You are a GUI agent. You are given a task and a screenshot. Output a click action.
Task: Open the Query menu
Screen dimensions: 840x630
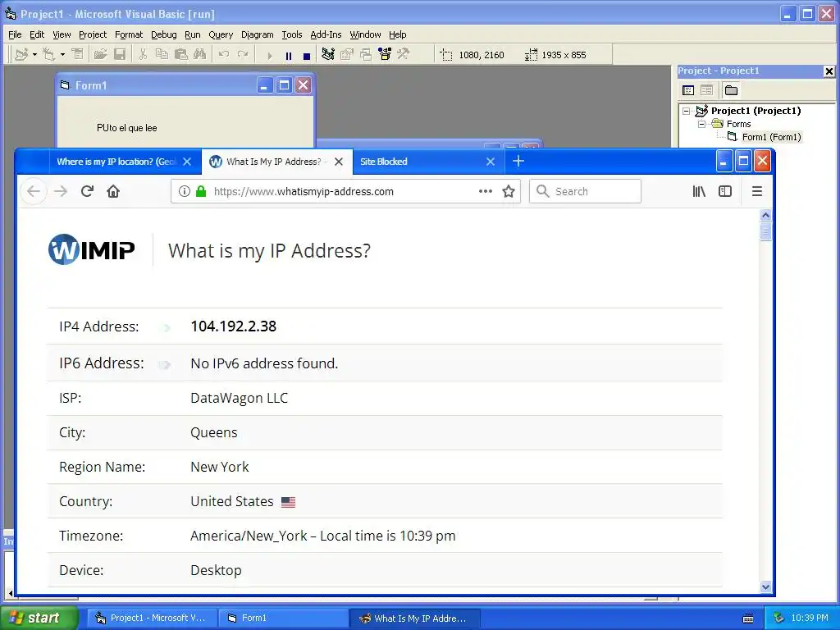(221, 34)
